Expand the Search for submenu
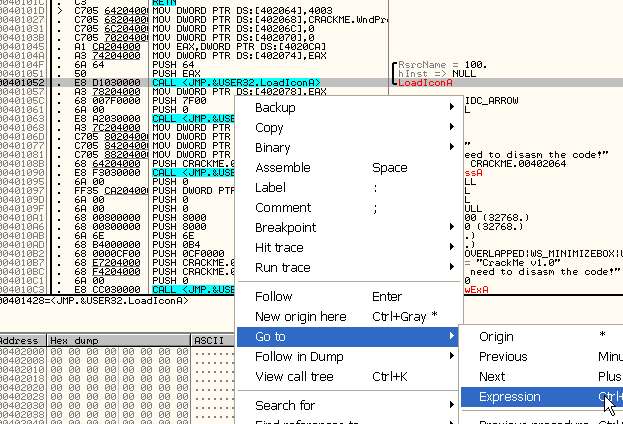This screenshot has height=424, width=623. pos(284,405)
